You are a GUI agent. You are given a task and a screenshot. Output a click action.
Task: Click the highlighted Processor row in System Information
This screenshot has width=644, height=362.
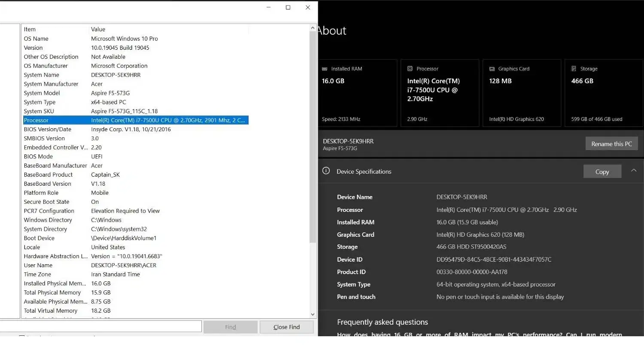tap(136, 120)
